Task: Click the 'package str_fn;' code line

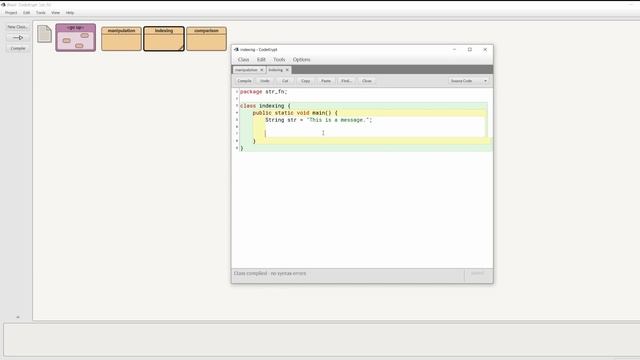Action: pyautogui.click(x=264, y=92)
